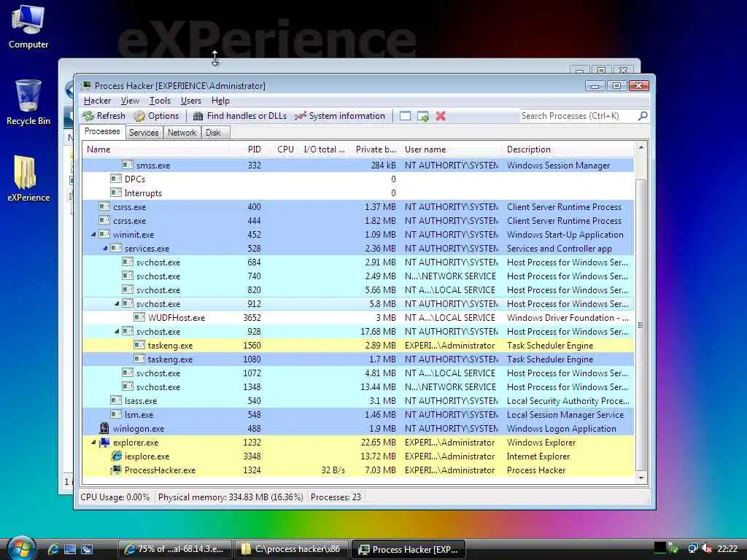Click the Windows Logon Application description
The width and height of the screenshot is (747, 560).
click(561, 429)
